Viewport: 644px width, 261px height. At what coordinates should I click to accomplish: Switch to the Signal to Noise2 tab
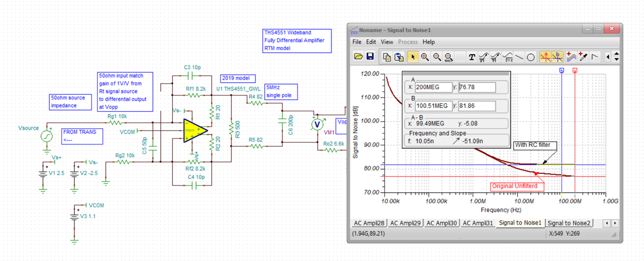(569, 223)
